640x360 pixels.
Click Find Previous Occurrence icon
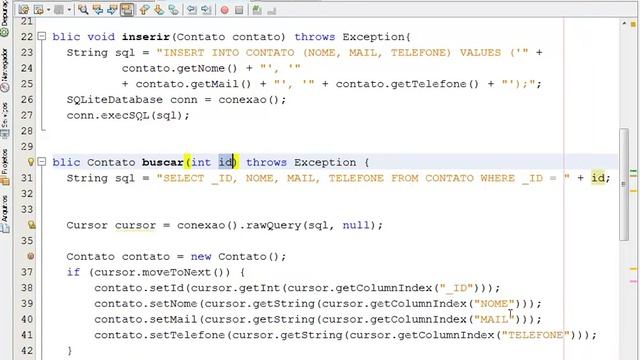pyautogui.click(x=98, y=9)
